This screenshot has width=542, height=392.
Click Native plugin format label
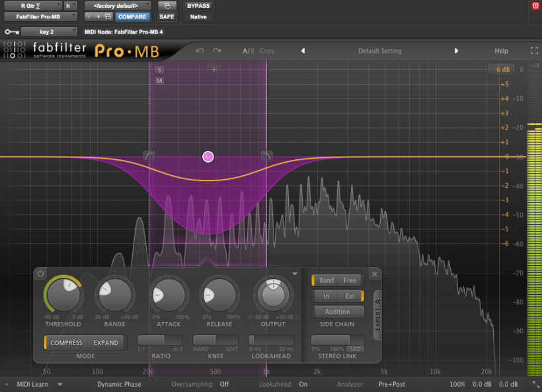(198, 17)
